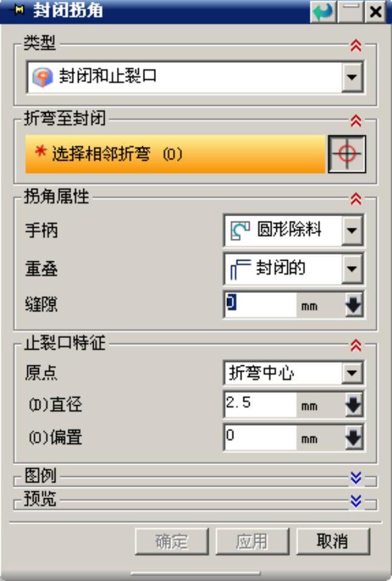392x581 pixels.
Task: Click the 封闭和止裂口 type icon
Action: pos(42,77)
